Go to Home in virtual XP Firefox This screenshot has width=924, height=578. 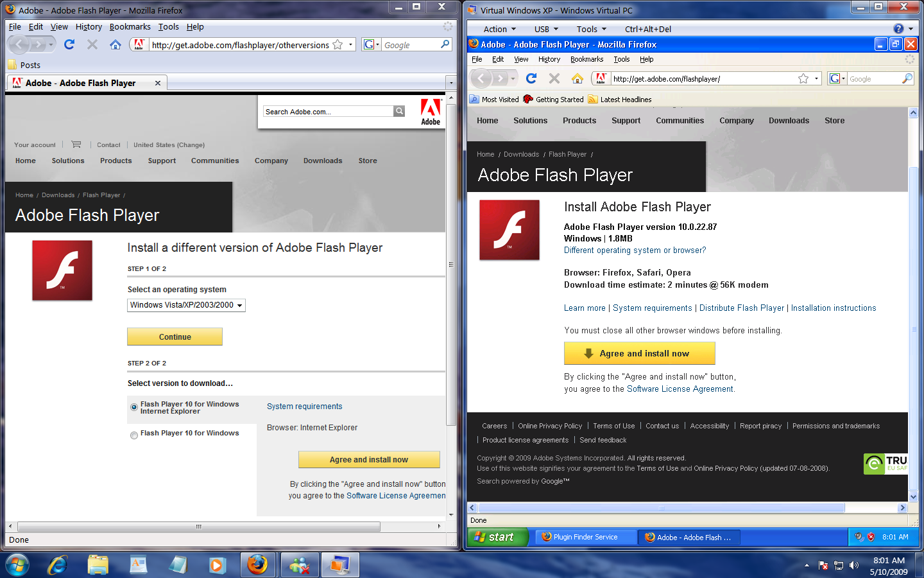pos(577,78)
